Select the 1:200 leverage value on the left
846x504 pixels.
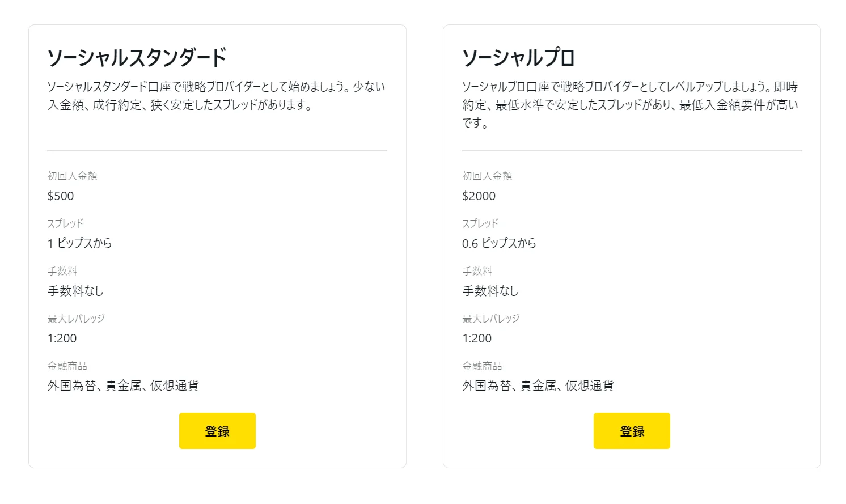point(62,338)
